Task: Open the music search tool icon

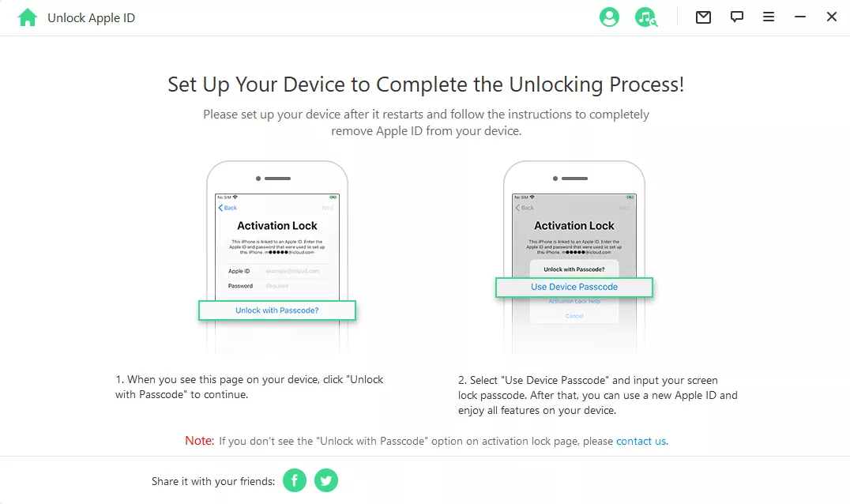Action: tap(645, 17)
